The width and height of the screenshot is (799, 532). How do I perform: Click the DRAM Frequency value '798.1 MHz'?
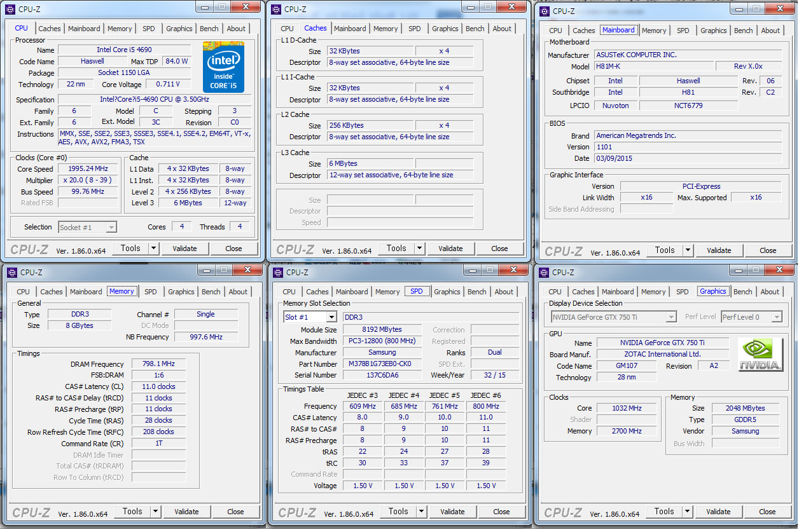[x=158, y=364]
